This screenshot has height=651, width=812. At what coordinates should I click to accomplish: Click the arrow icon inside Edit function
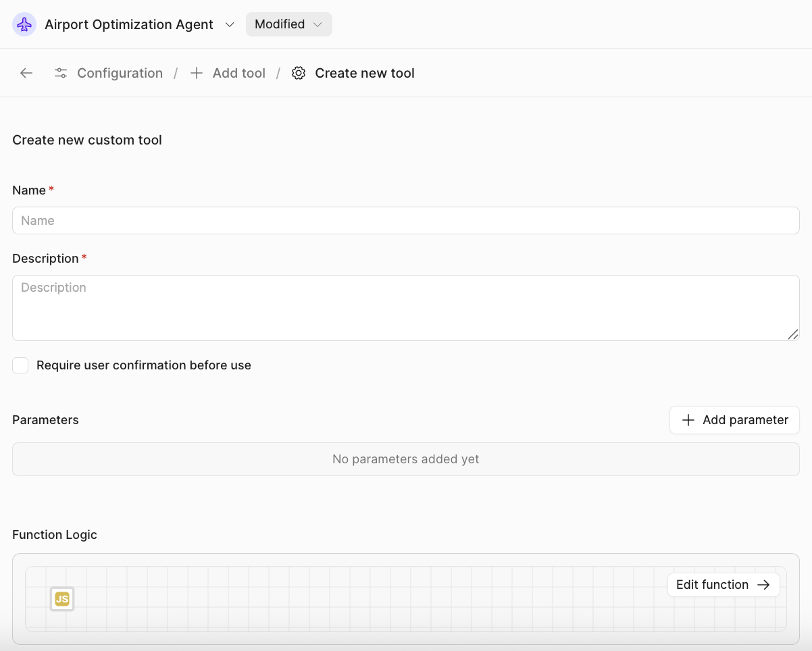click(x=764, y=584)
